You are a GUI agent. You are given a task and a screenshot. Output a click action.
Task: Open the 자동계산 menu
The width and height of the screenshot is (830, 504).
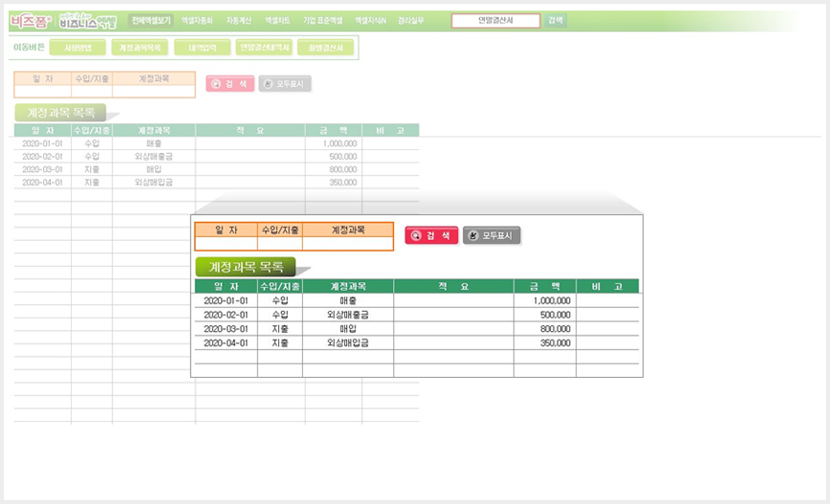pos(239,21)
